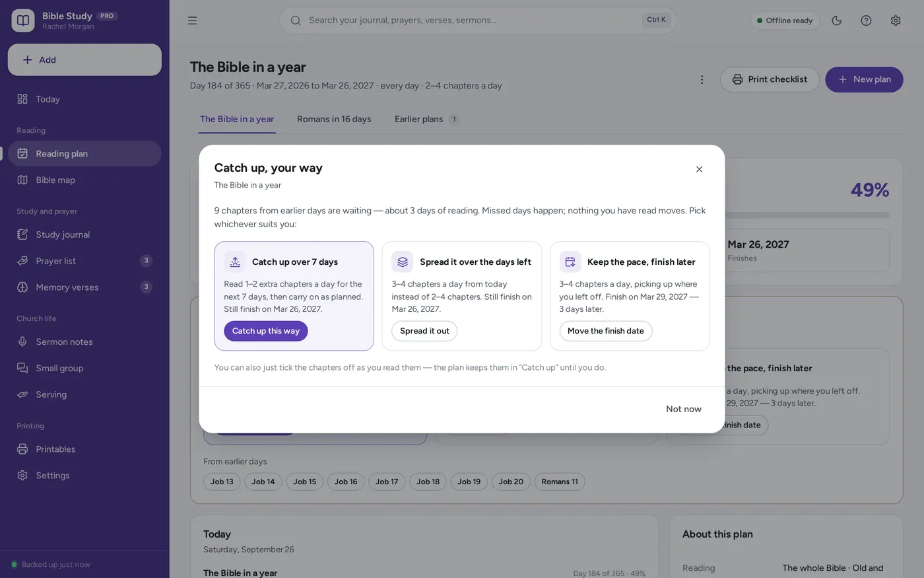
Task: Switch to Romans in 16 days tab
Action: (334, 120)
